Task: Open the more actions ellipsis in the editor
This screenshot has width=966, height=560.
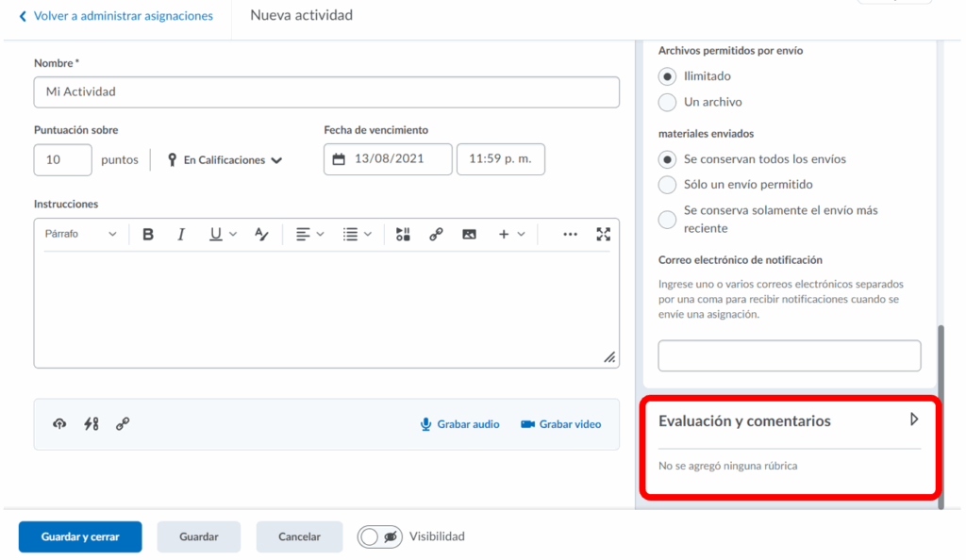Action: [570, 235]
